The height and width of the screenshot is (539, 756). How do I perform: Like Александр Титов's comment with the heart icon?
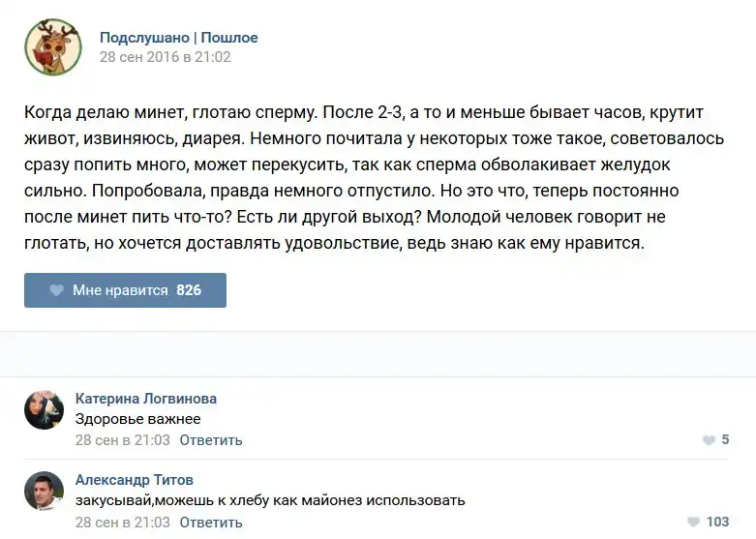pyautogui.click(x=691, y=522)
